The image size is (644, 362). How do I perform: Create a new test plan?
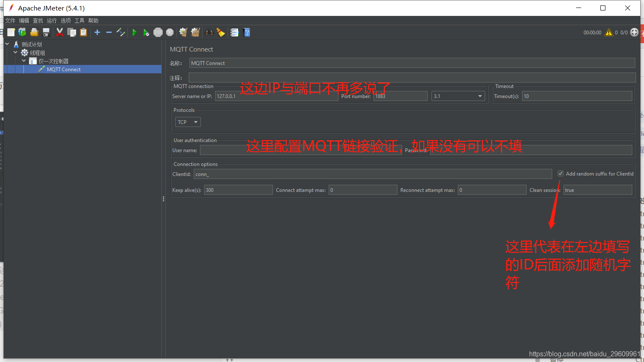(11, 32)
